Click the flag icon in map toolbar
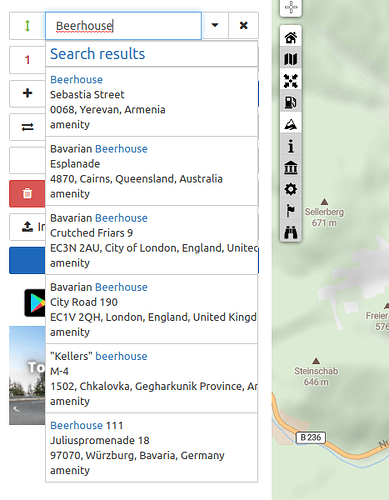The image size is (389, 500). coord(291,211)
